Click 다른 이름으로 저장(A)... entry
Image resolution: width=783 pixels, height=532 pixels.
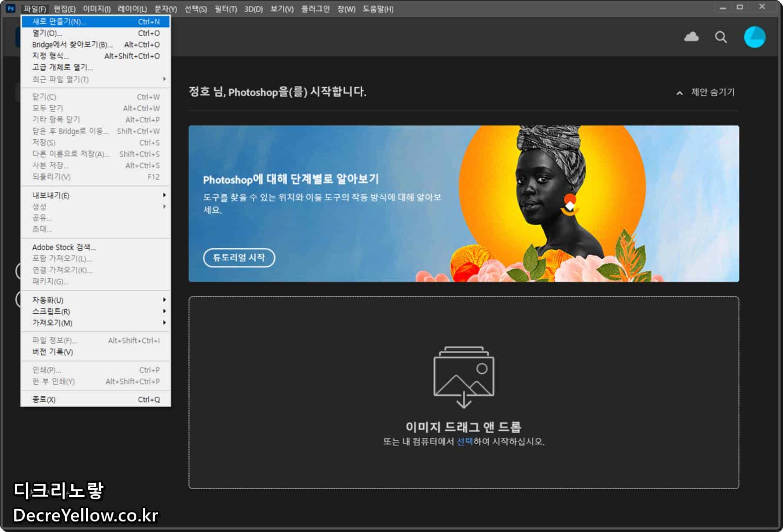click(96, 154)
